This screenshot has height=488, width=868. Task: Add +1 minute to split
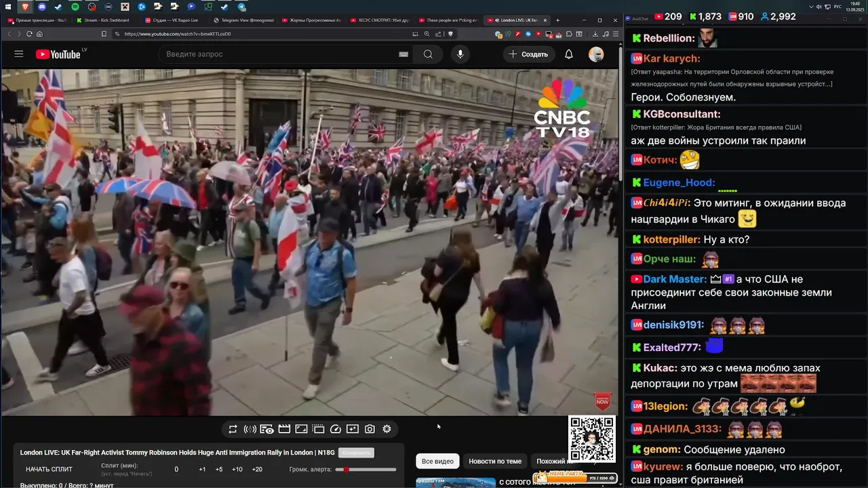pos(202,469)
